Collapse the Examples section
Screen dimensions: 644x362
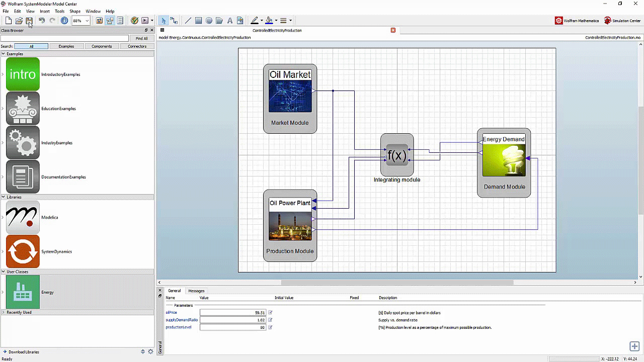point(3,54)
